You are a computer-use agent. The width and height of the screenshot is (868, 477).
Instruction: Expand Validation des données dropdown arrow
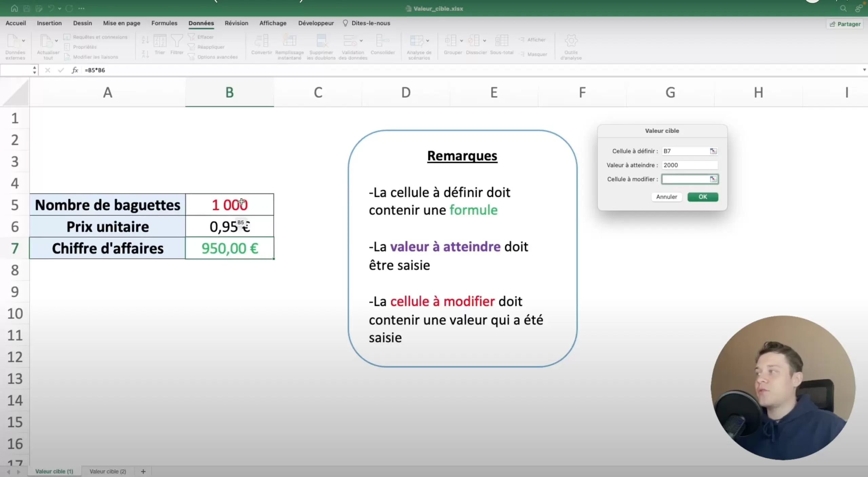pyautogui.click(x=361, y=41)
